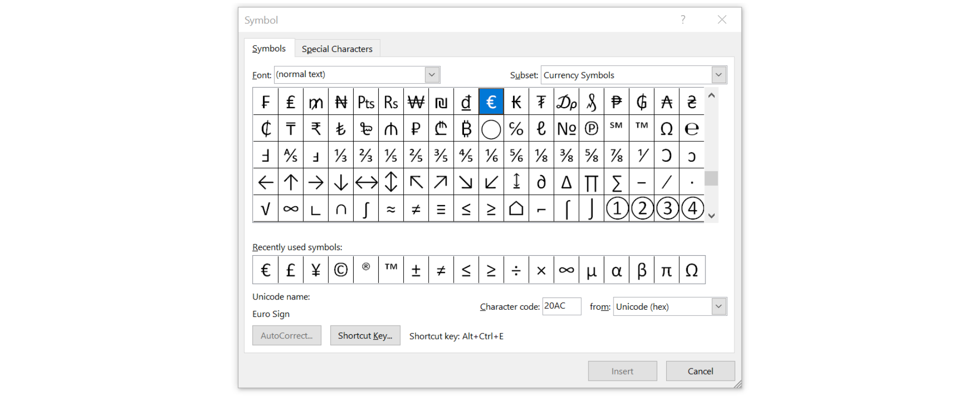Select the Bitcoin sign symbol
980x396 pixels.
[466, 129]
